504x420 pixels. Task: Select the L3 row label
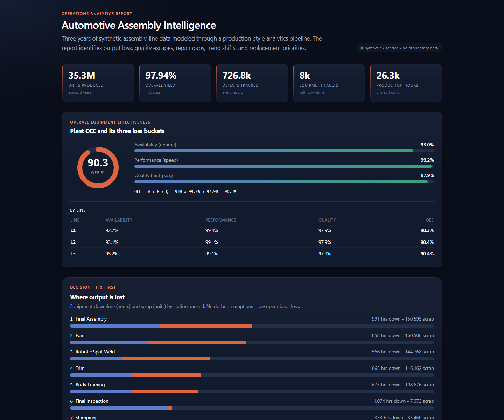coord(73,254)
